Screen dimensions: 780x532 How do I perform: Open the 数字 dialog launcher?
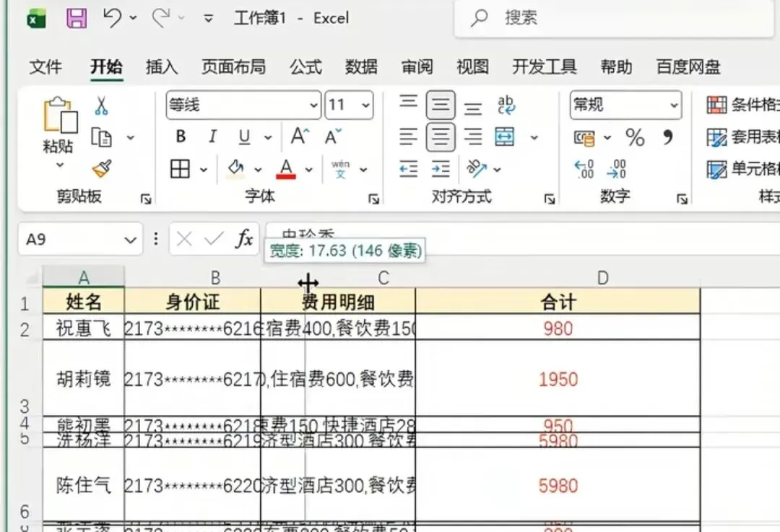pyautogui.click(x=682, y=199)
